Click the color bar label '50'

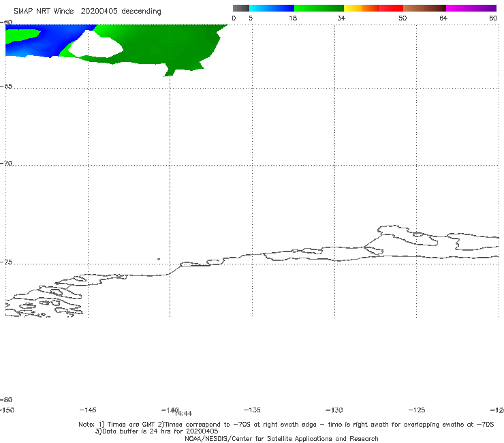[403, 18]
